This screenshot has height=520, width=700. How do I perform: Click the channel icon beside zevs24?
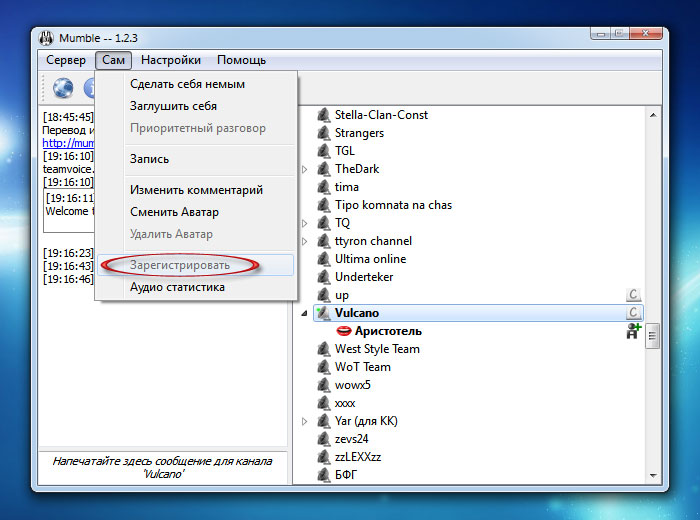[324, 439]
